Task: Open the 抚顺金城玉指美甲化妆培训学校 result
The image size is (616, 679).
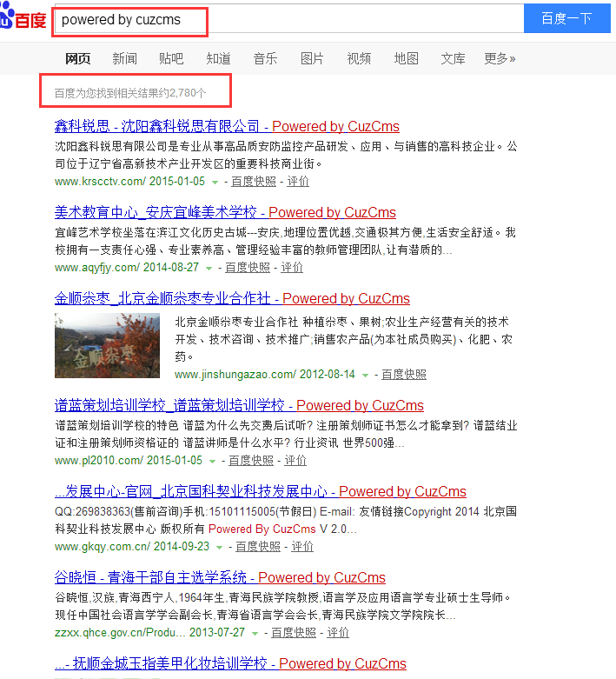Action: (230, 664)
